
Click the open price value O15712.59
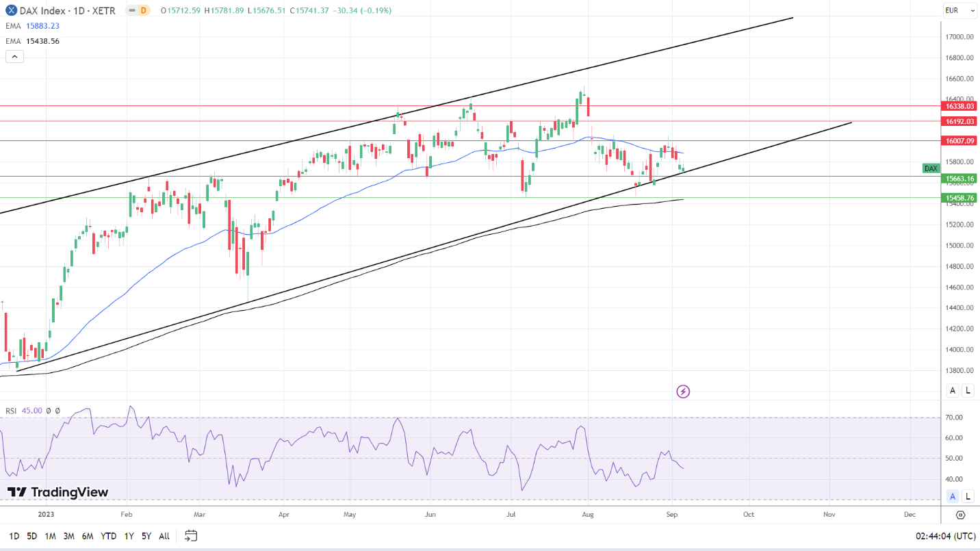[x=181, y=10]
